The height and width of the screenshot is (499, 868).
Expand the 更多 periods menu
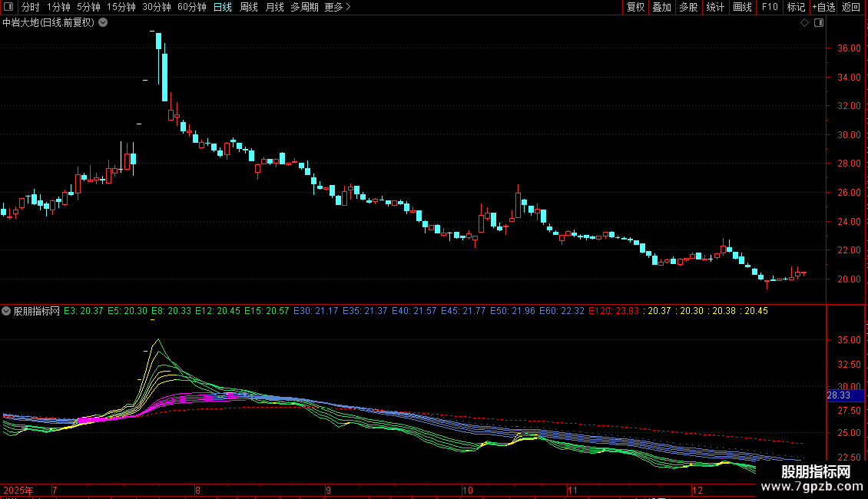[338, 7]
